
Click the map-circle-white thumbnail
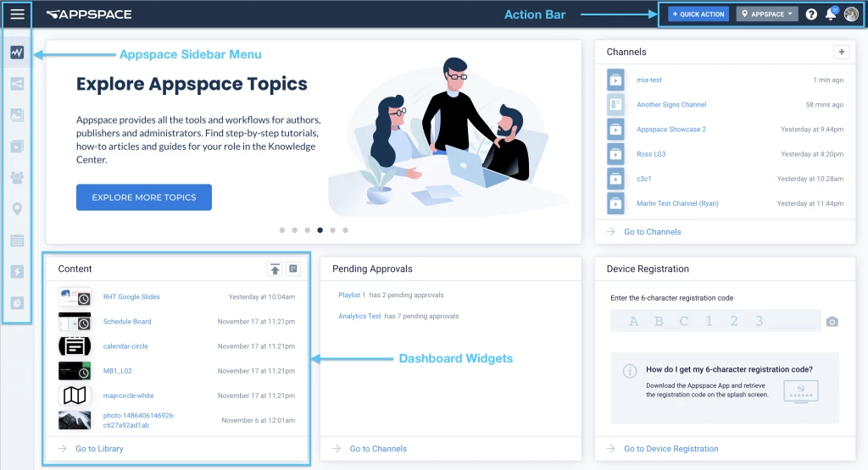(x=75, y=395)
